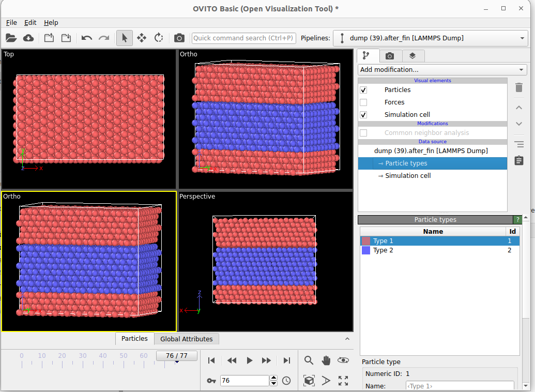535x392 pixels.
Task: Select the Particle types data source entry
Action: (x=432, y=163)
